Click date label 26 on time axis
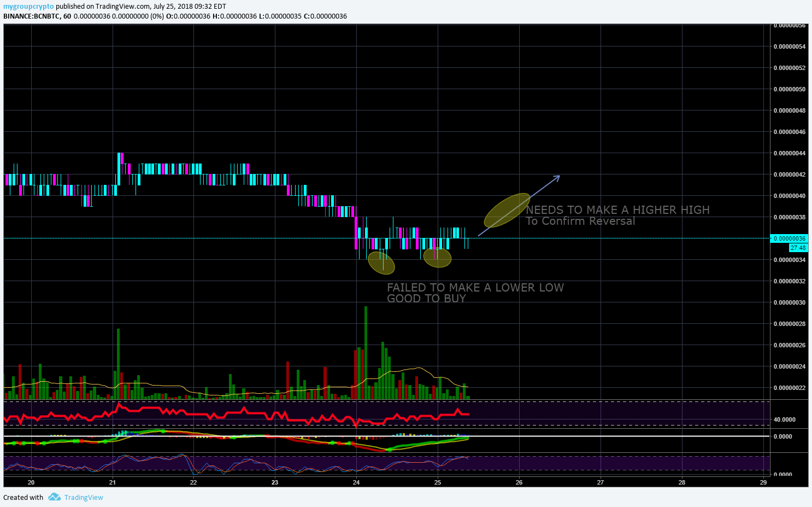This screenshot has width=812, height=507. (x=519, y=482)
